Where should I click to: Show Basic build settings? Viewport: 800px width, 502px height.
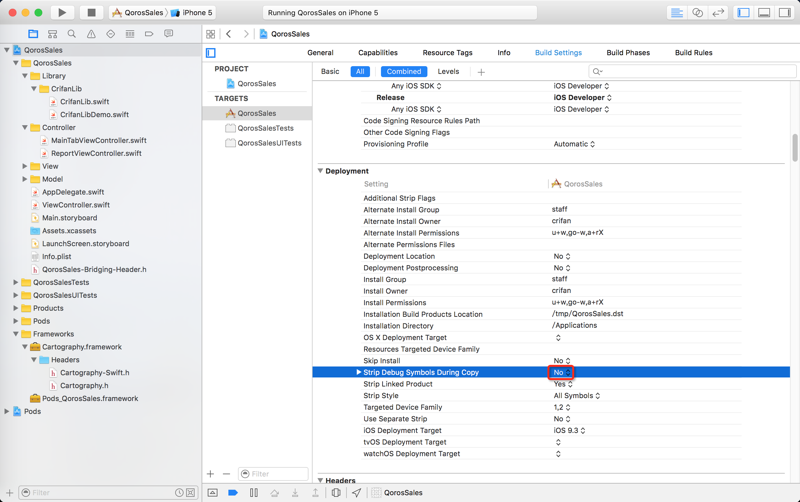pyautogui.click(x=330, y=71)
